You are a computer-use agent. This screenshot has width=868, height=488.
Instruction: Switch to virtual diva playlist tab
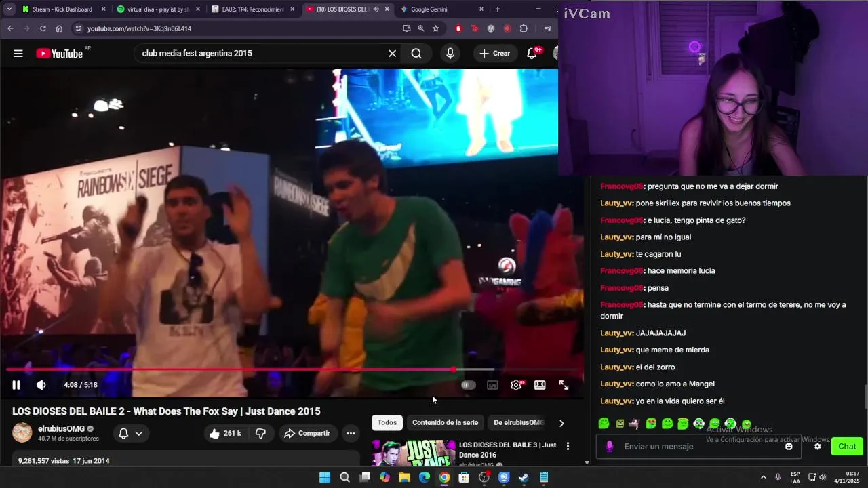coord(157,9)
